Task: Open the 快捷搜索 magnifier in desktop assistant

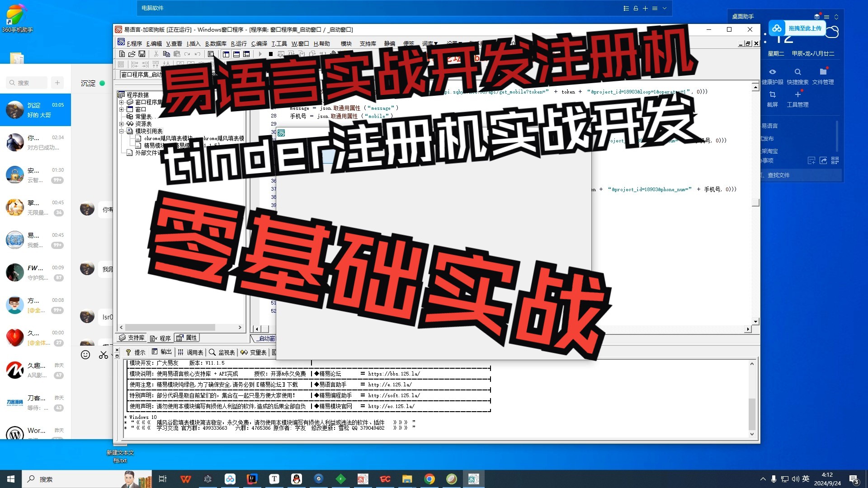Action: (797, 72)
